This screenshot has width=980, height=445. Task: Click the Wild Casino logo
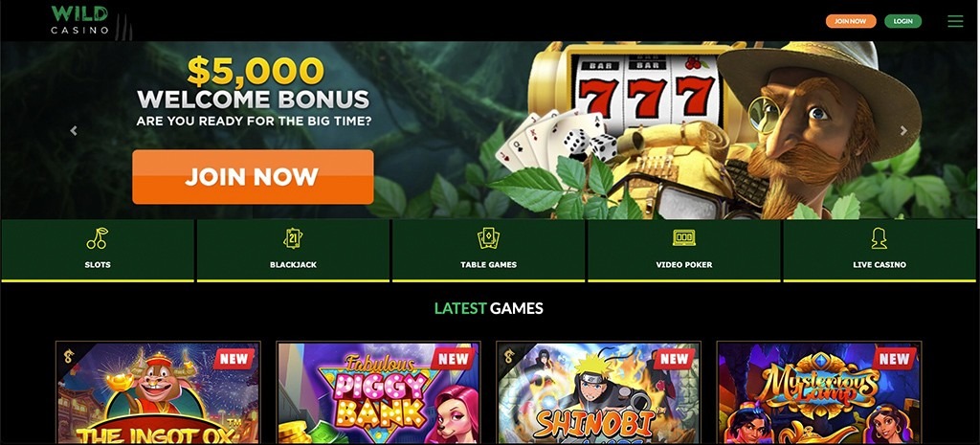pyautogui.click(x=80, y=19)
